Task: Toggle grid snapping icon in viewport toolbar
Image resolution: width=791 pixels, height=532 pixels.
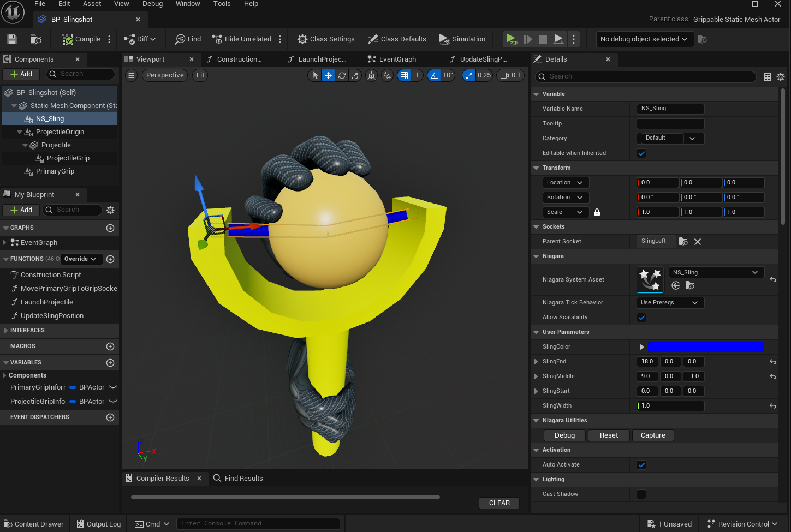Action: (x=404, y=75)
